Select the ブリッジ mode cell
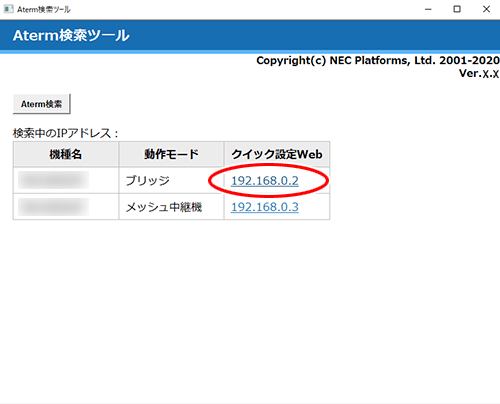The width and height of the screenshot is (500, 404). 171,180
